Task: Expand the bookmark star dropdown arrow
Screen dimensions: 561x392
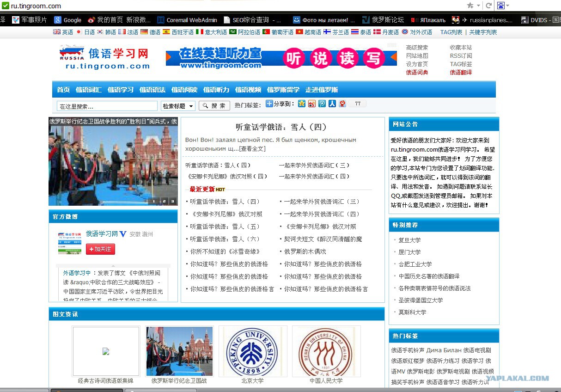Action: tap(478, 6)
